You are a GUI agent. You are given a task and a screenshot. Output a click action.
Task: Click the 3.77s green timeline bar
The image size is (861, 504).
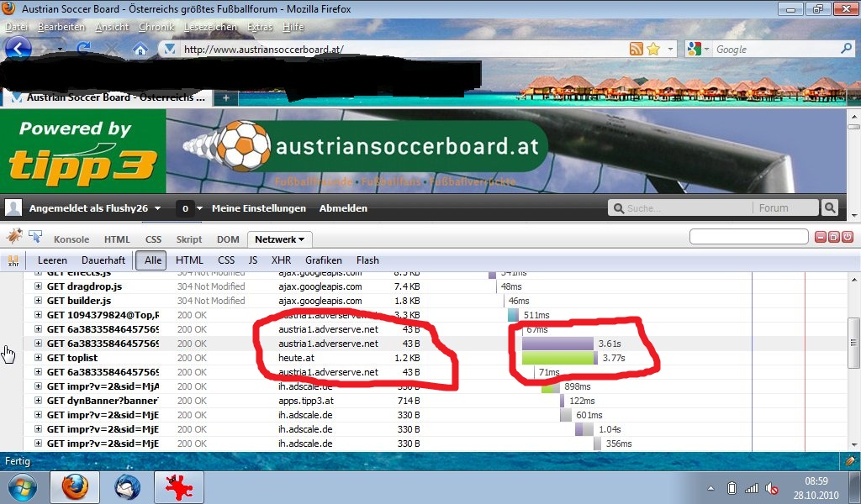559,358
